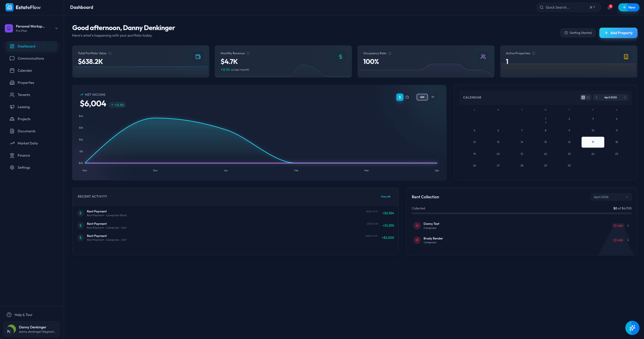Click the Occupancy Rate info icon
This screenshot has width=644, height=339.
390,53
